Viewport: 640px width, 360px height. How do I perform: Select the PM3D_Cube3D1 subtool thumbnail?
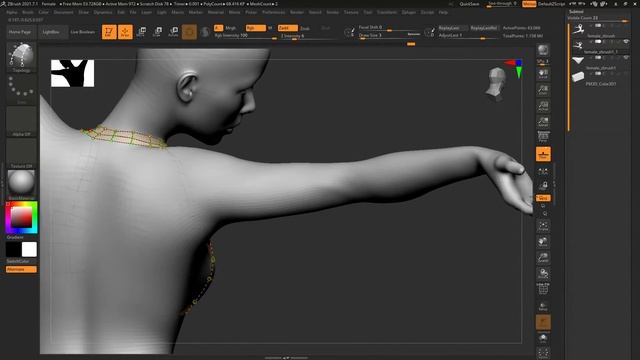point(578,77)
